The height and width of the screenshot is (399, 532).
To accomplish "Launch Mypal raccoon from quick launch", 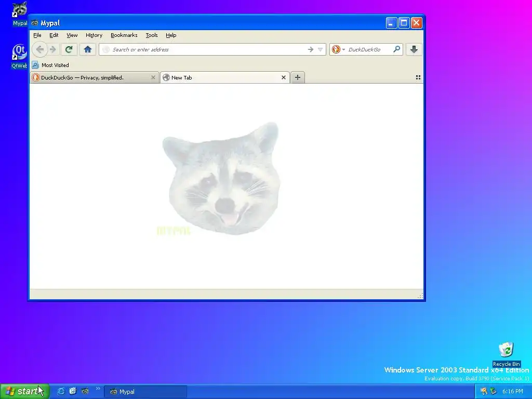I will pos(85,391).
